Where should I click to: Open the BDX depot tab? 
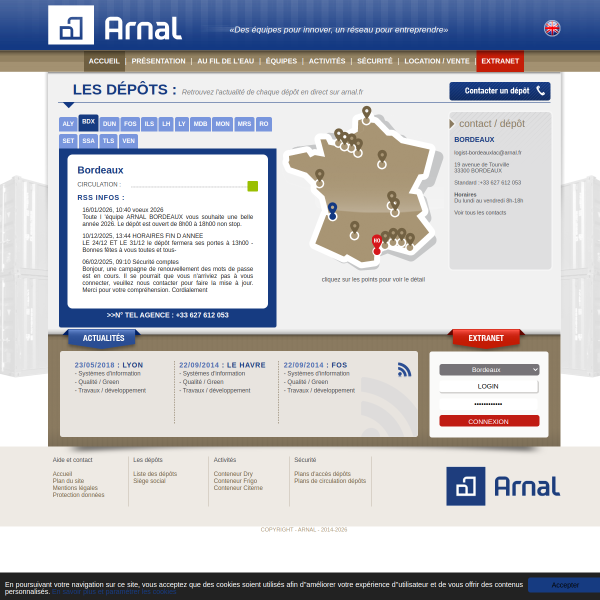[x=88, y=122]
